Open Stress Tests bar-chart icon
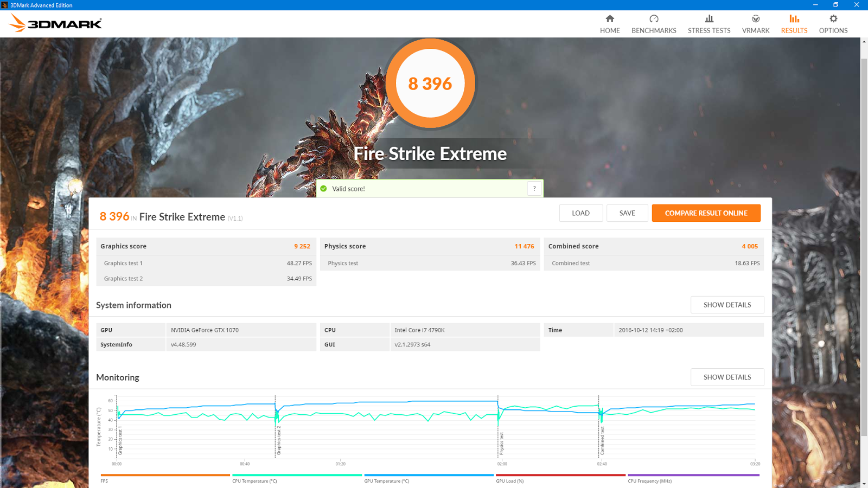Screen dimensions: 868x488 click(x=709, y=19)
